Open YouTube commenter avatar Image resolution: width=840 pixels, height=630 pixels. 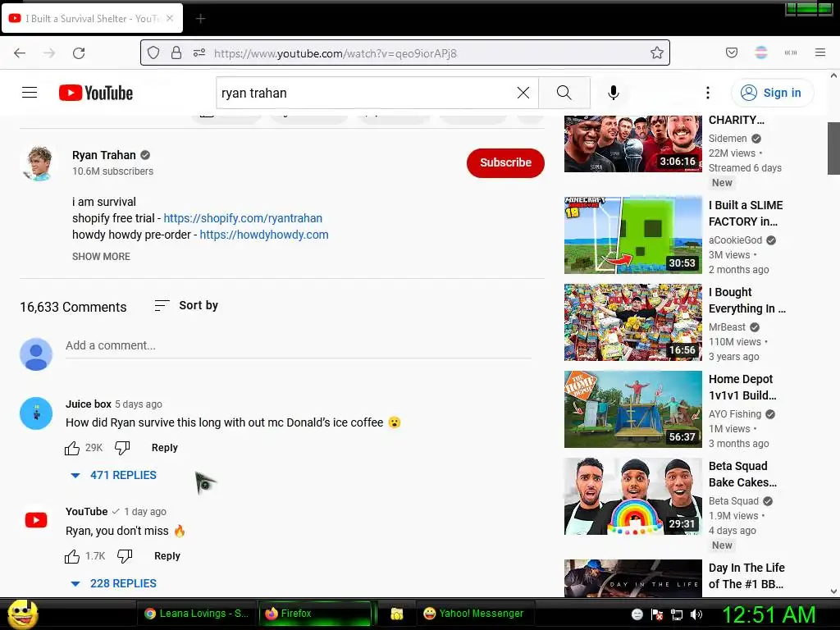click(x=36, y=520)
